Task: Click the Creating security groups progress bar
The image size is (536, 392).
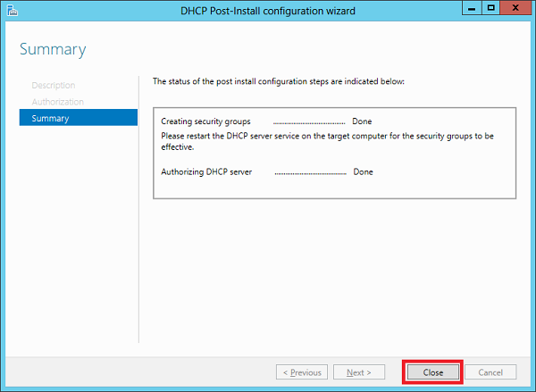Action: [x=308, y=121]
